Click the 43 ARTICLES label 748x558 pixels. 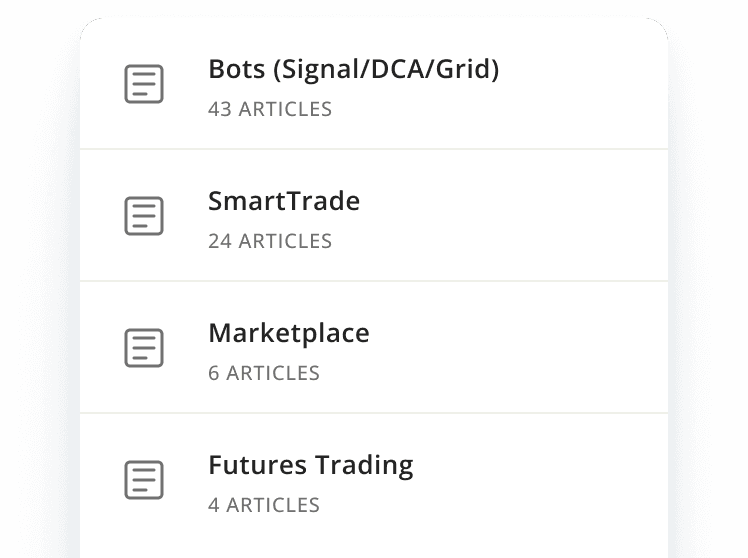270,109
